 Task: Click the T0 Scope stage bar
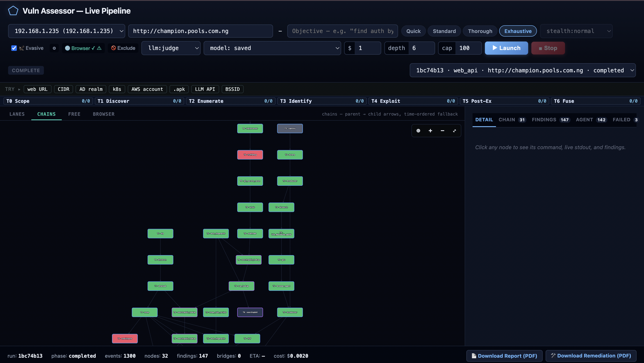[48, 101]
